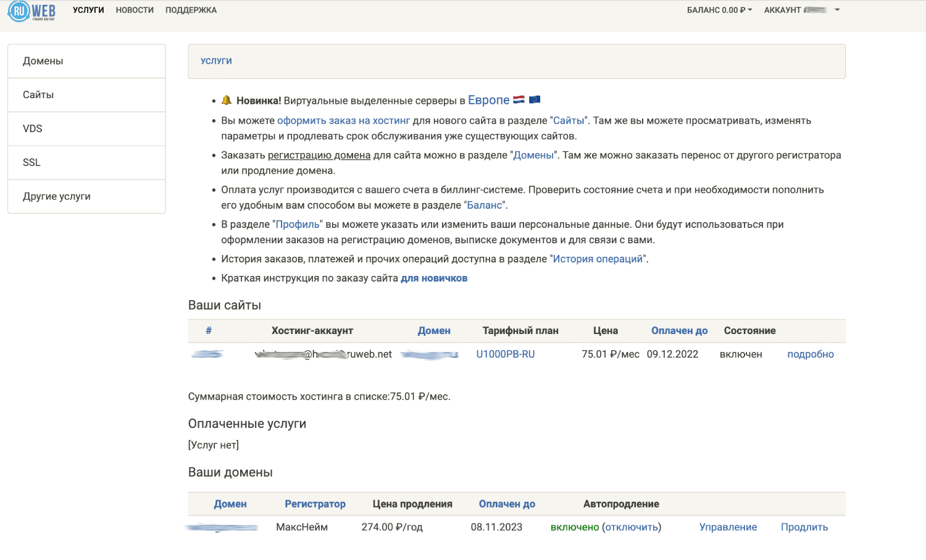Open the УСЛУГИ top menu
The width and height of the screenshot is (926, 560).
pyautogui.click(x=88, y=10)
